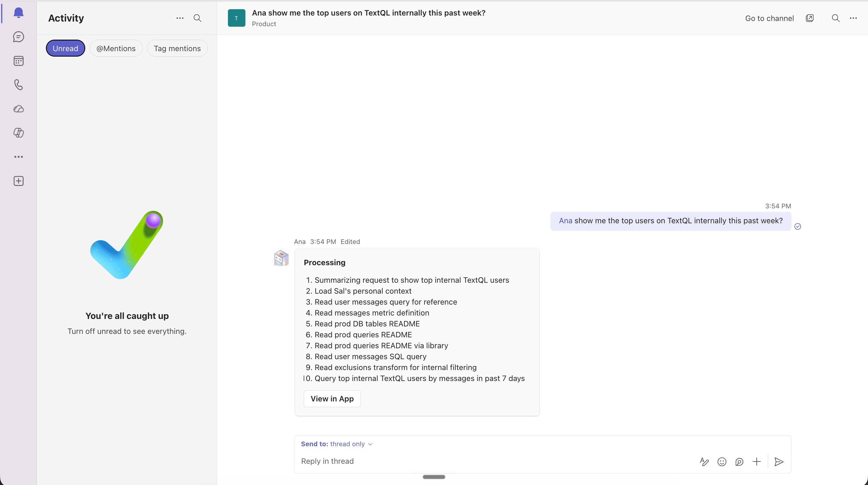Open Activity pane more options ellipsis
The image size is (868, 485).
(x=180, y=18)
